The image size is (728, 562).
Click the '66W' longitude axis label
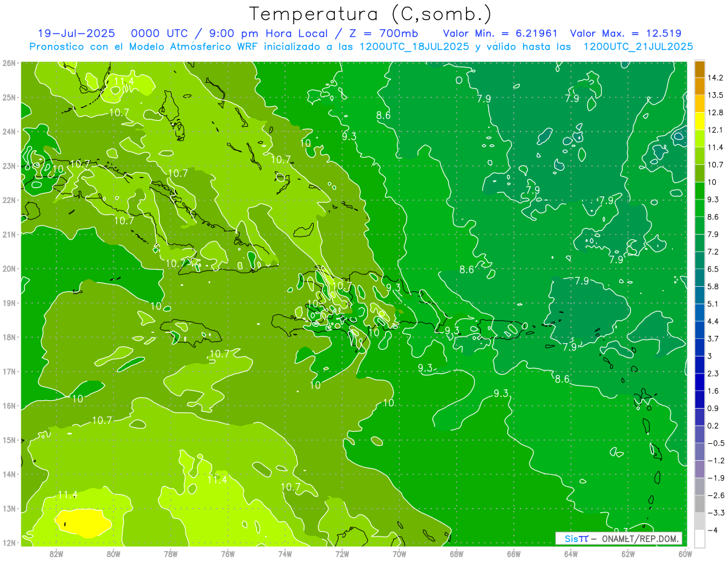tap(513, 554)
